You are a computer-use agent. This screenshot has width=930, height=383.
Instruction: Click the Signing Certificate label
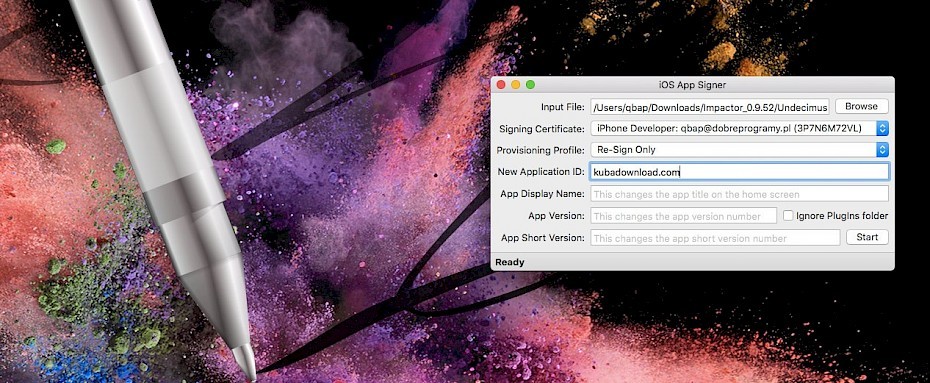[x=542, y=129]
